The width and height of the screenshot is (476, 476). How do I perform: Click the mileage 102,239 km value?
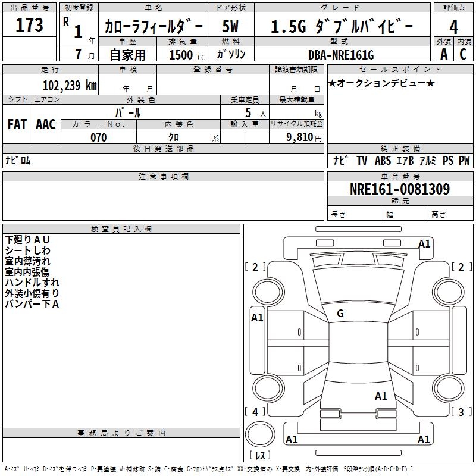pyautogui.click(x=70, y=85)
